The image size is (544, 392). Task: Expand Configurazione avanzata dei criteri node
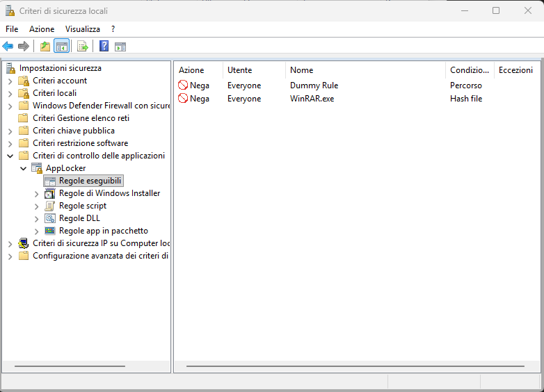(10, 256)
